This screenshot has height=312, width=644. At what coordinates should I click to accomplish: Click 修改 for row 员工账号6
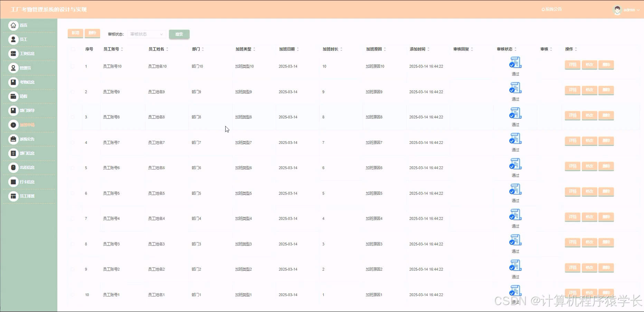(x=589, y=166)
